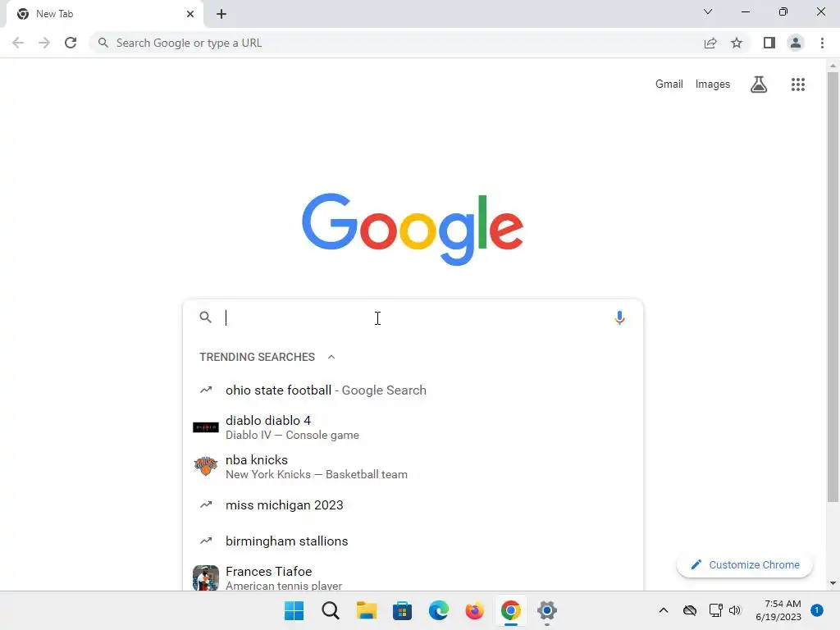840x630 pixels.
Task: Open the Chrome three-dot menu
Action: tap(822, 43)
